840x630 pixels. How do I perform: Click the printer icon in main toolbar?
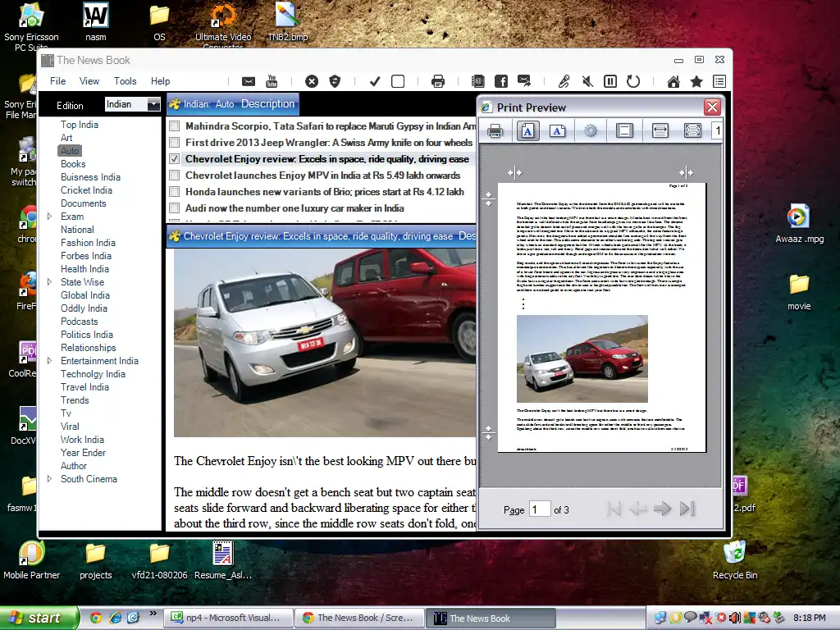tap(438, 81)
